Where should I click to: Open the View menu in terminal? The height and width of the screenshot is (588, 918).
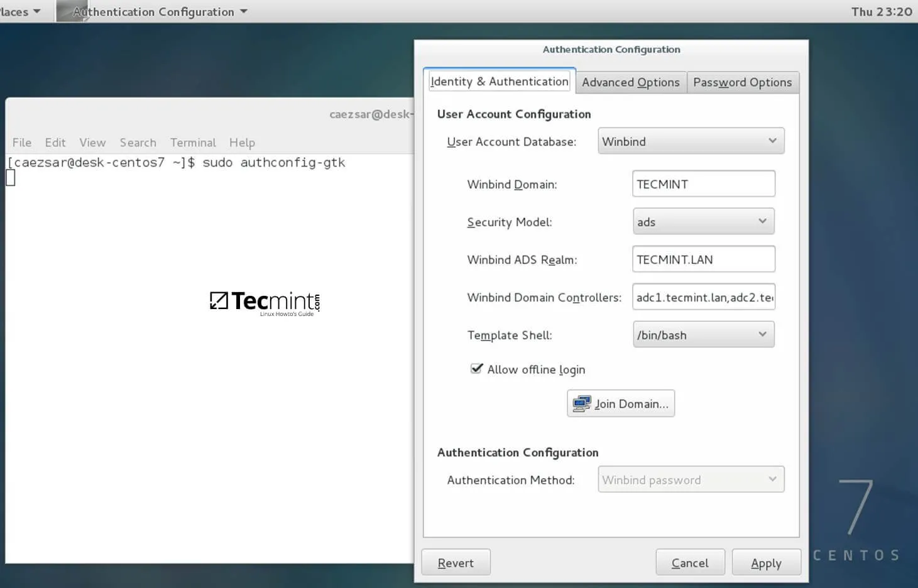92,143
